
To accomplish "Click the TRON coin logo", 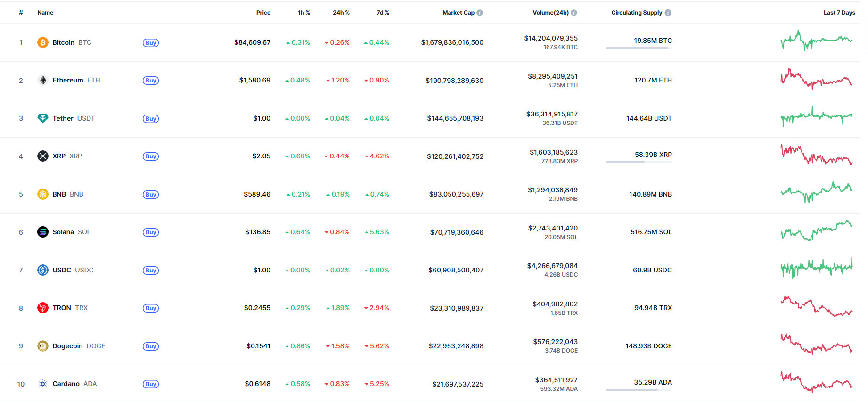I will [x=43, y=308].
